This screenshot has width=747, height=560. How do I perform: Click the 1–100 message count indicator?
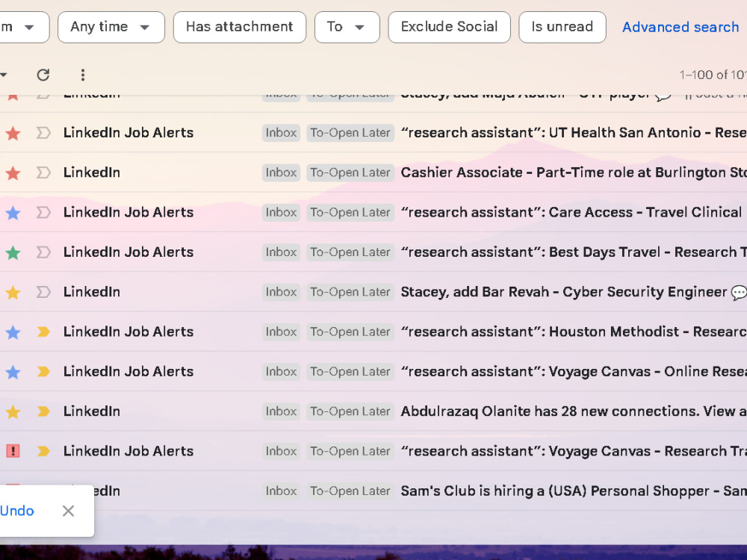pyautogui.click(x=713, y=75)
